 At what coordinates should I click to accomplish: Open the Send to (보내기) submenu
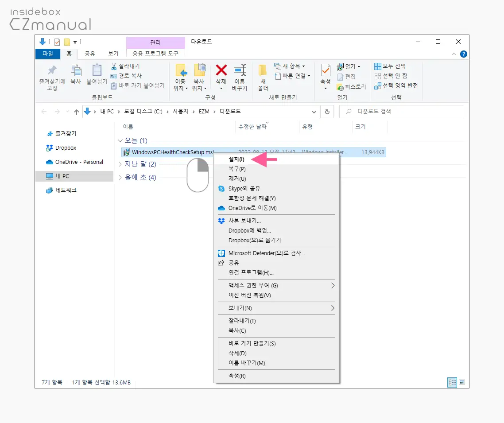click(276, 308)
